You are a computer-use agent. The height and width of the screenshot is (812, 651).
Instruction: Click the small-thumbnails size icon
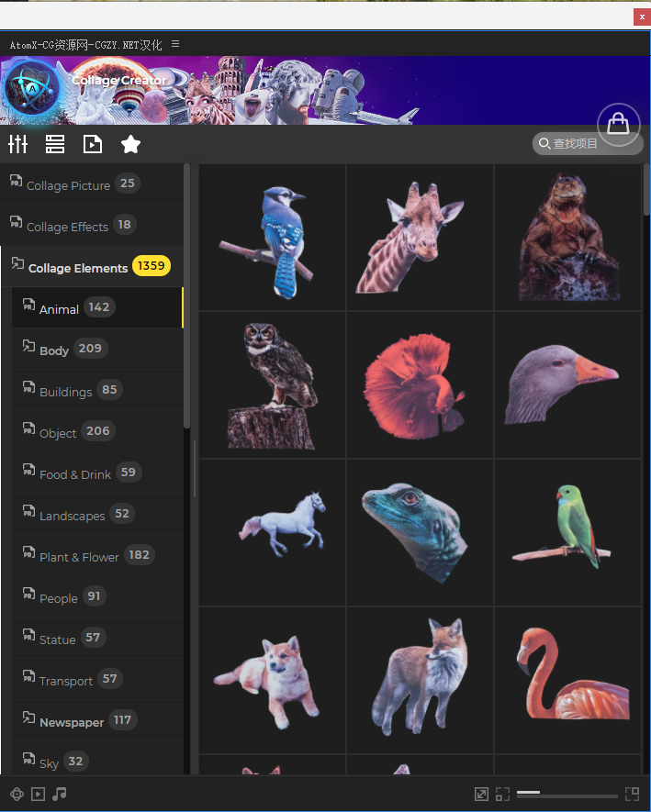click(502, 794)
